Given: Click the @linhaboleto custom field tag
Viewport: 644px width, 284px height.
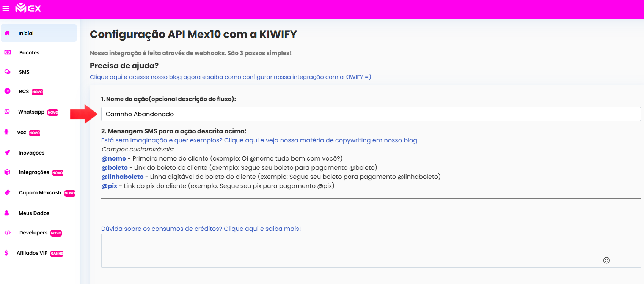Looking at the screenshot, I should click(123, 177).
